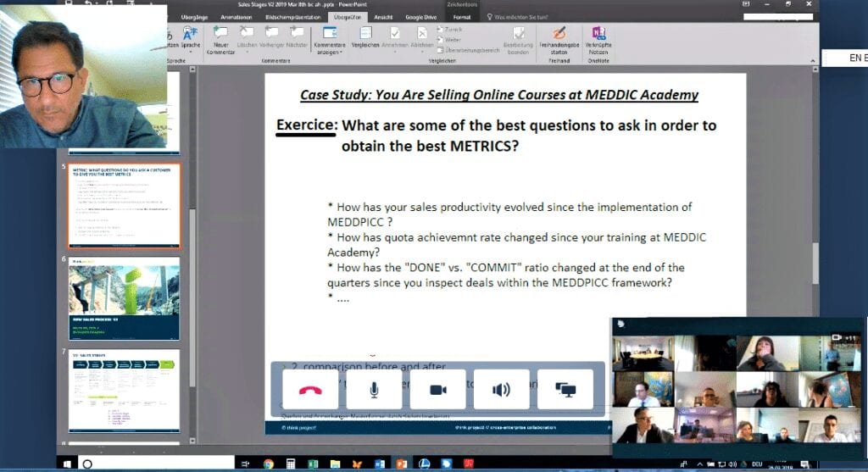The image size is (868, 472).
Task: Click Weiter in the Vergleichen group
Action: click(x=449, y=40)
